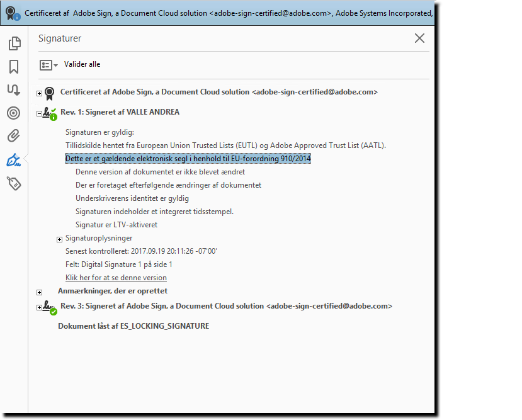Open the Attachments paperclip panel

pos(14,136)
